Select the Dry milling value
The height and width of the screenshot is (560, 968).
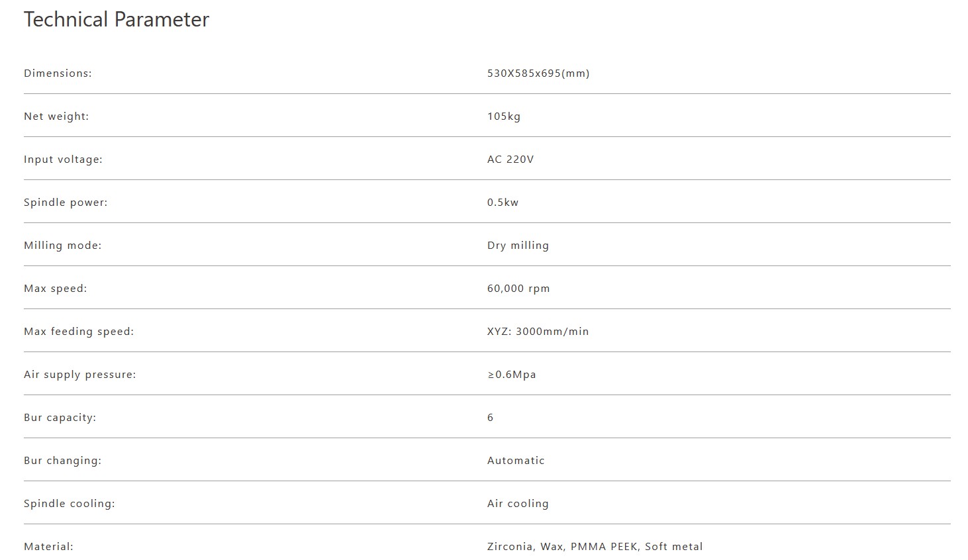(518, 246)
